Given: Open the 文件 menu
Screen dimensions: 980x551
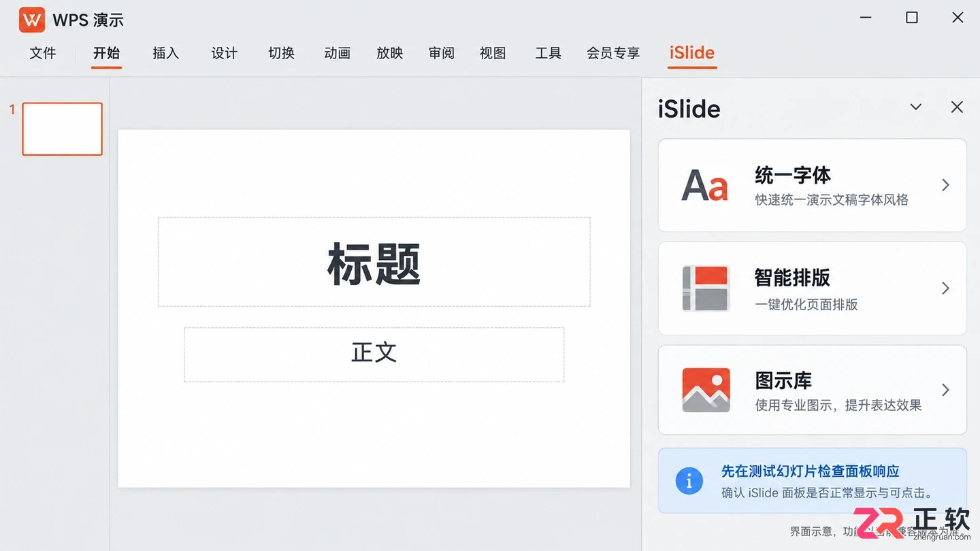Looking at the screenshot, I should (43, 53).
